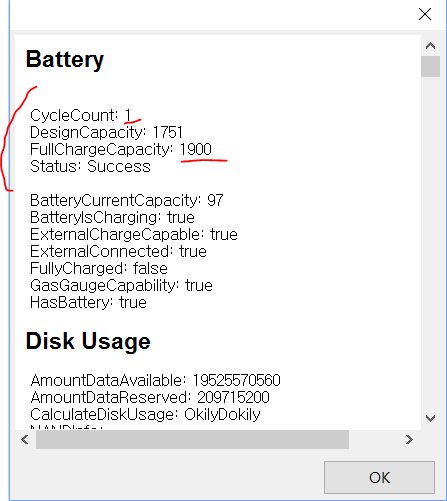This screenshot has height=501, width=447.
Task: Click the horizontal scrollbar left arrow
Action: click(25, 439)
